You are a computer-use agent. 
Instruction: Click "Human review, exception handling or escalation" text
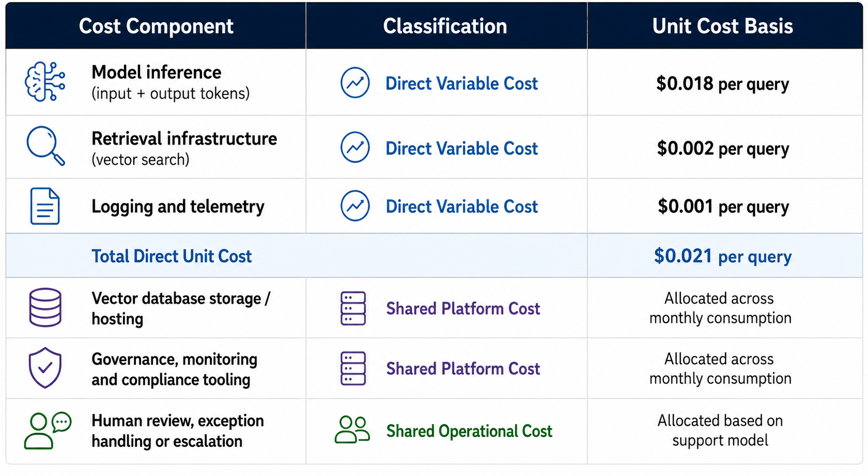177,430
